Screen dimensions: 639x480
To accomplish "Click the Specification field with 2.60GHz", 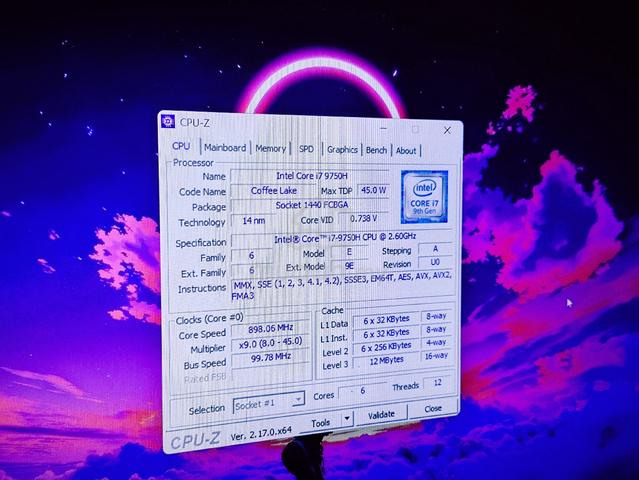I will [x=344, y=238].
